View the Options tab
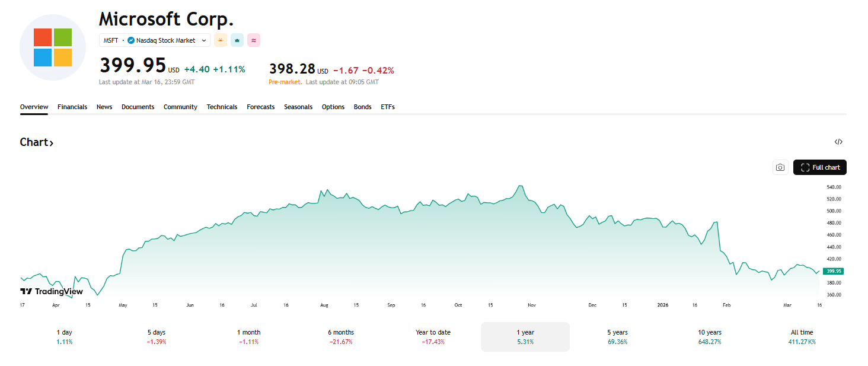 pos(333,107)
